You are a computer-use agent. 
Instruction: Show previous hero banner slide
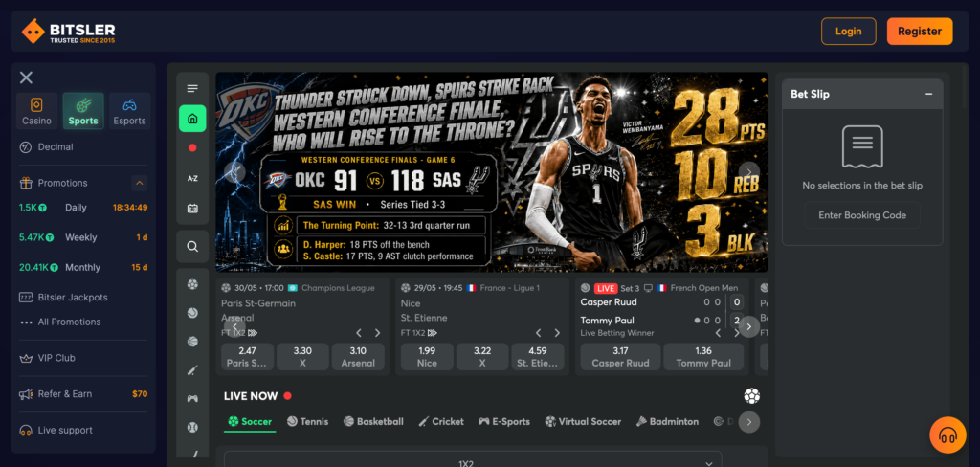(235, 171)
